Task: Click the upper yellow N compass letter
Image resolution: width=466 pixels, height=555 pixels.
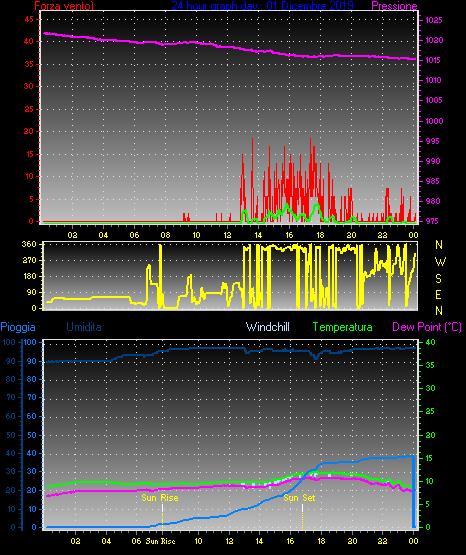Action: [439, 245]
